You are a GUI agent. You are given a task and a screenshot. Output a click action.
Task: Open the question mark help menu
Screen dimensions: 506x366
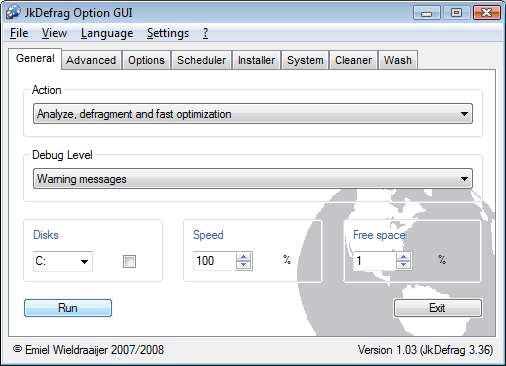coord(205,33)
